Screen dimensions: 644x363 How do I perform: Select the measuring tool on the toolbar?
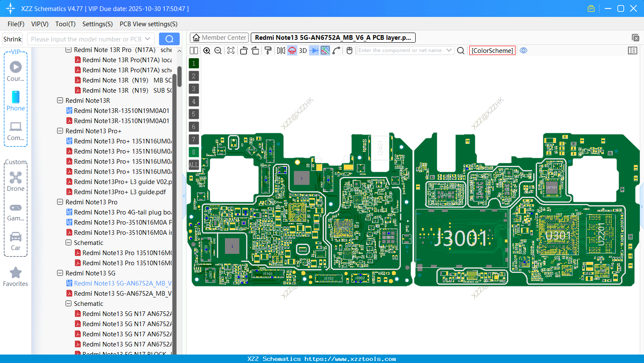tap(337, 50)
